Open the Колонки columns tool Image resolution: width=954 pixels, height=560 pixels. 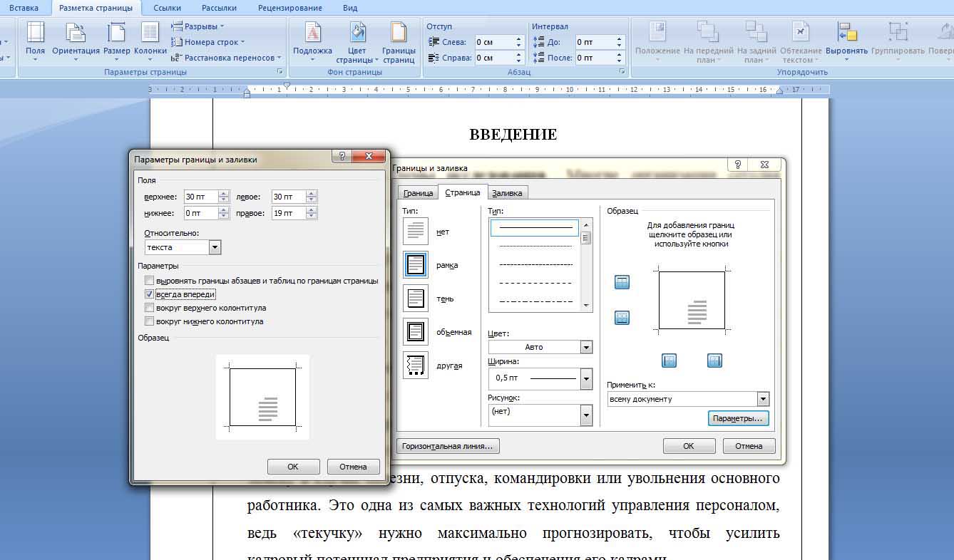point(150,33)
